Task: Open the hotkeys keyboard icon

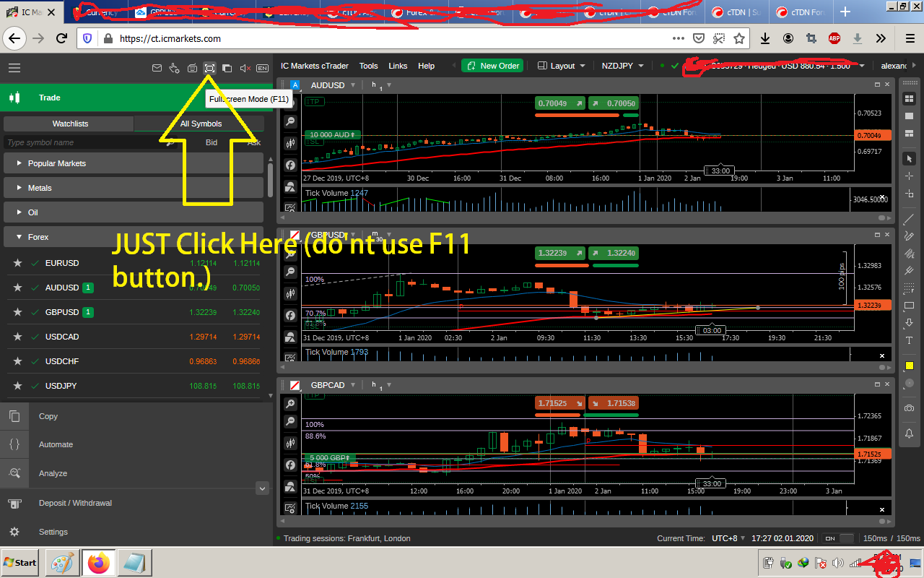Action: [192, 68]
